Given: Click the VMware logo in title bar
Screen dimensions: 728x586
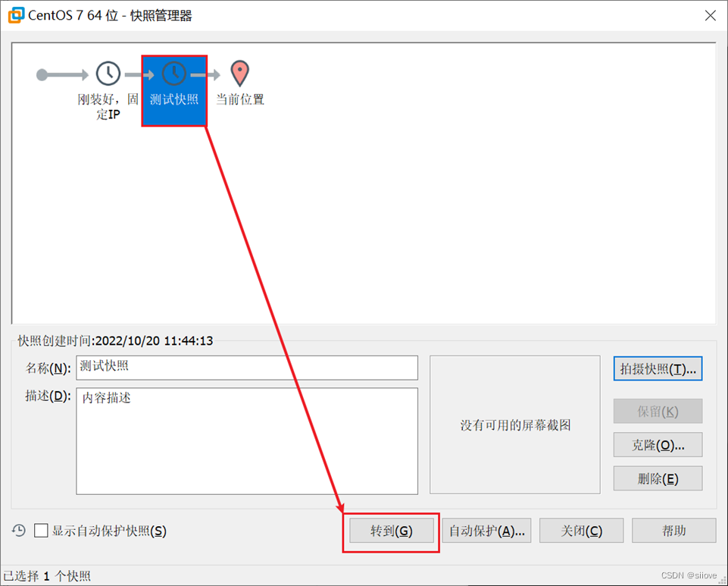Looking at the screenshot, I should [16, 15].
